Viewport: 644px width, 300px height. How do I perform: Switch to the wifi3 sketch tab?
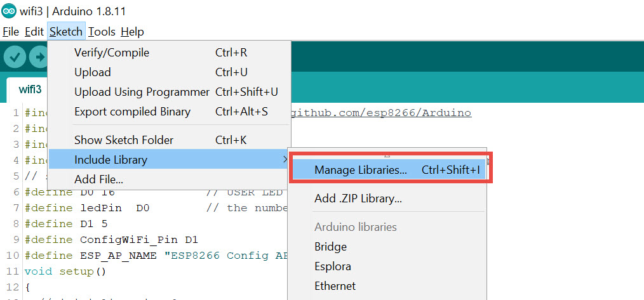click(x=30, y=89)
